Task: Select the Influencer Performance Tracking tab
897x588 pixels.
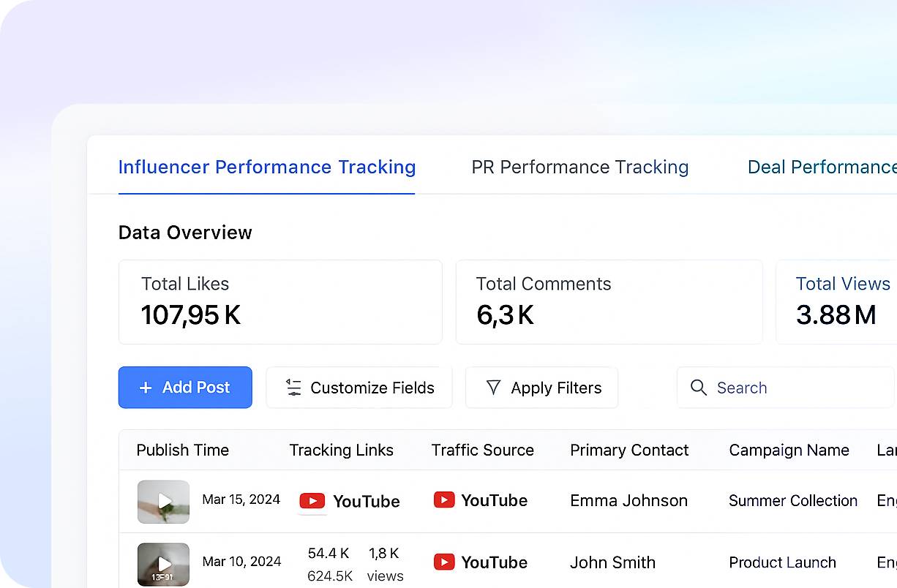Action: pos(267,167)
